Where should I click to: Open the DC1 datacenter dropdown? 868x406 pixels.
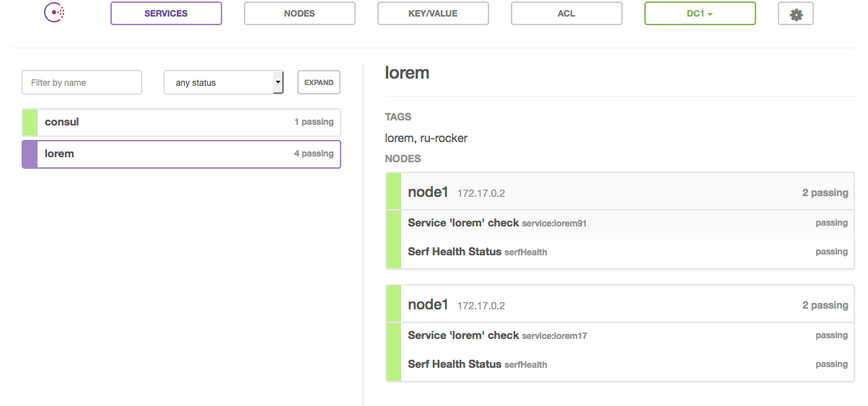click(700, 14)
